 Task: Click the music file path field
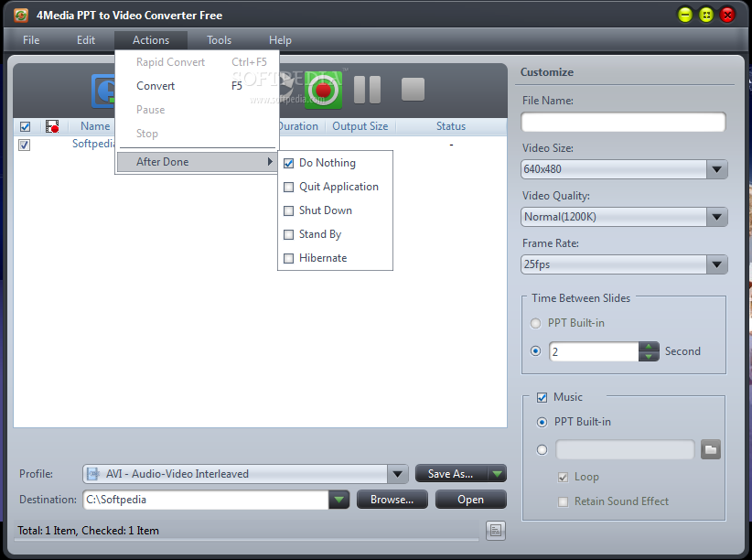click(625, 449)
